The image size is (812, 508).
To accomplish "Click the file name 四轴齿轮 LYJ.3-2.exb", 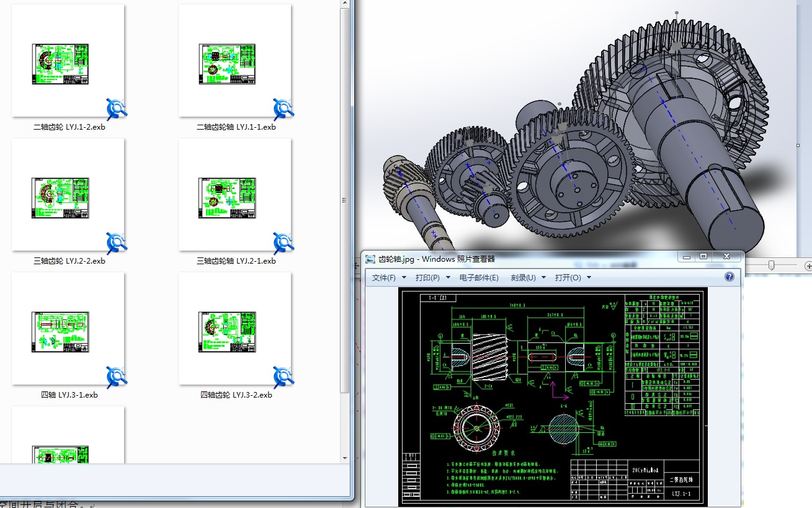I will (236, 395).
